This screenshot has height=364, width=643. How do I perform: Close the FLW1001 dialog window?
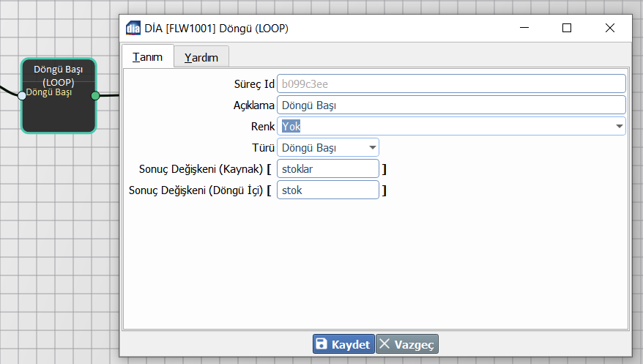point(609,28)
